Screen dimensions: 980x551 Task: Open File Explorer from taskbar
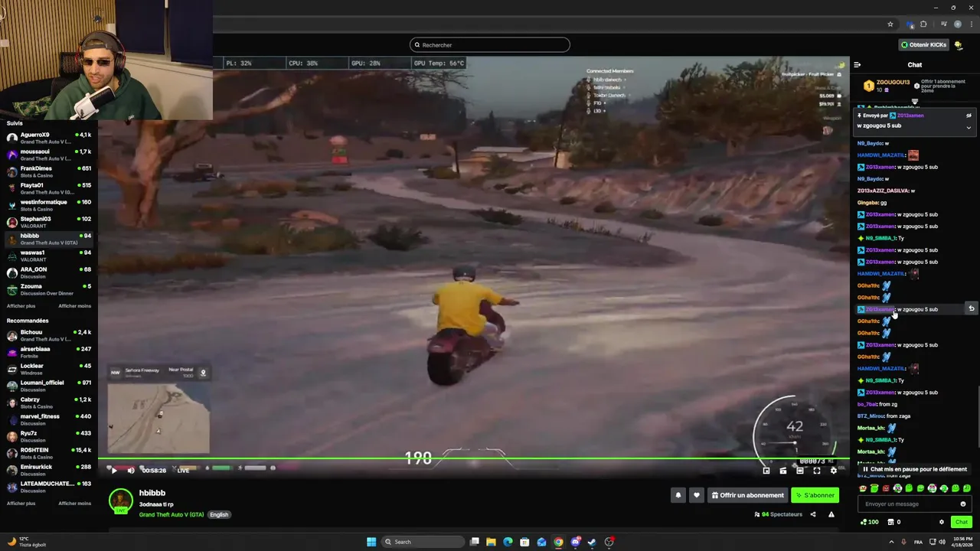point(491,542)
